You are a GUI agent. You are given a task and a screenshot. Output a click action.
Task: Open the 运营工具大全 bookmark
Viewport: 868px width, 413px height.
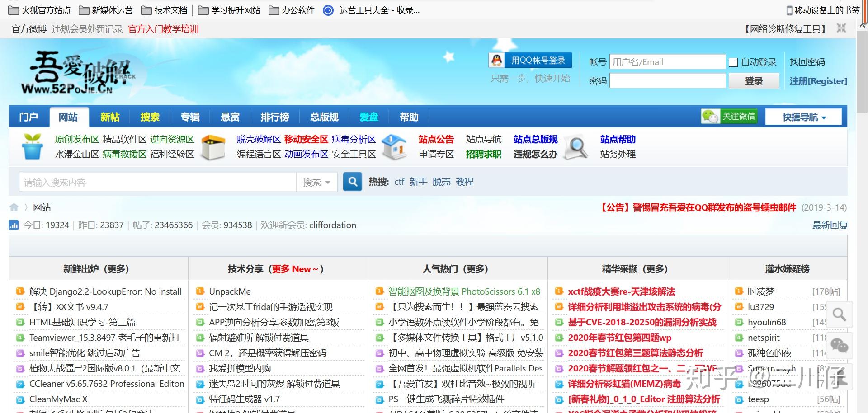click(x=372, y=10)
